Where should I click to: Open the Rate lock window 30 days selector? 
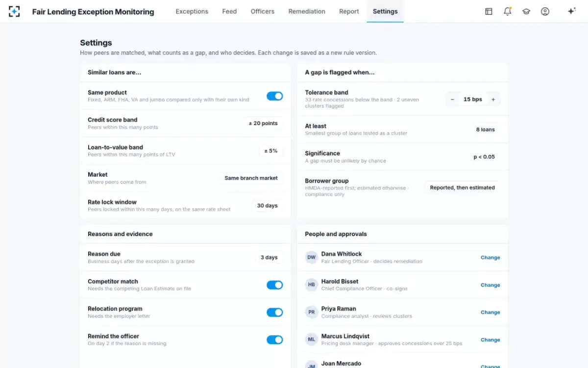(x=268, y=206)
